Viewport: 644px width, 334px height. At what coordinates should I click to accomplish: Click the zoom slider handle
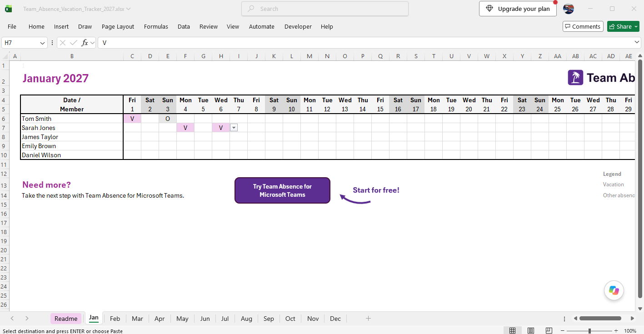click(589, 331)
